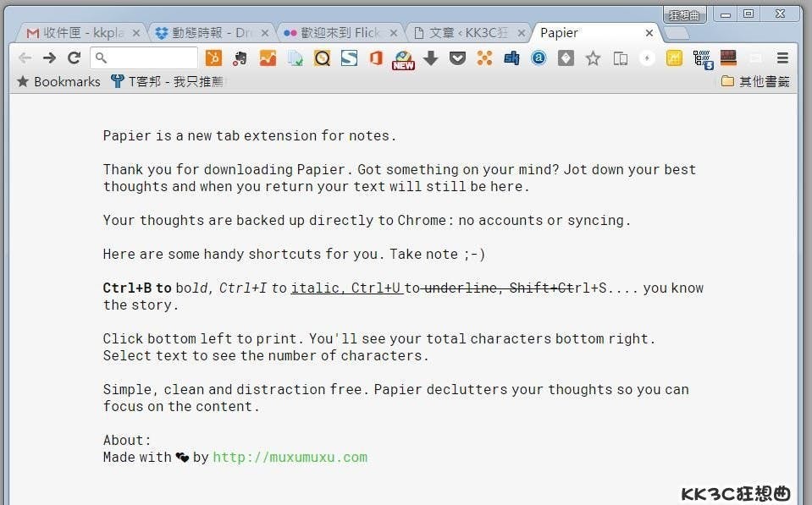Click the 'Thank you for downloading Papier' line
The image size is (812, 505).
(400, 169)
